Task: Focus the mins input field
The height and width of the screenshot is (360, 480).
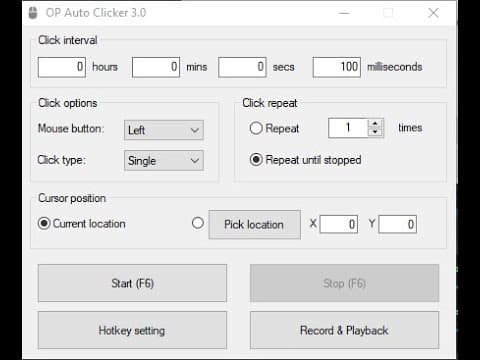Action: [156, 67]
